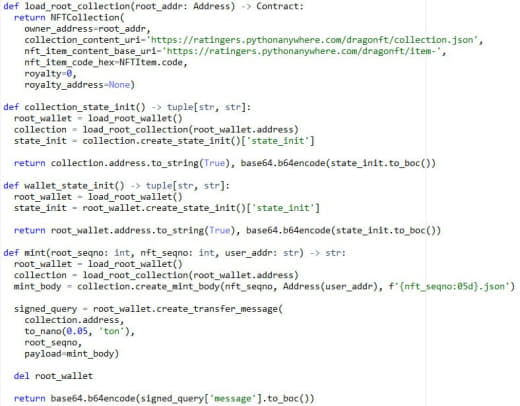Click the load_root_collection function name
Viewport: 520px width, 406px height.
click(x=77, y=6)
